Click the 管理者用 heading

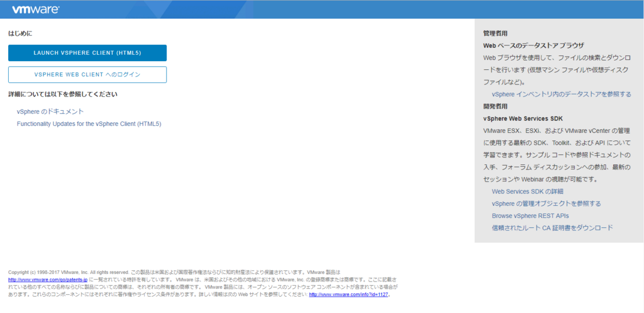(x=496, y=33)
